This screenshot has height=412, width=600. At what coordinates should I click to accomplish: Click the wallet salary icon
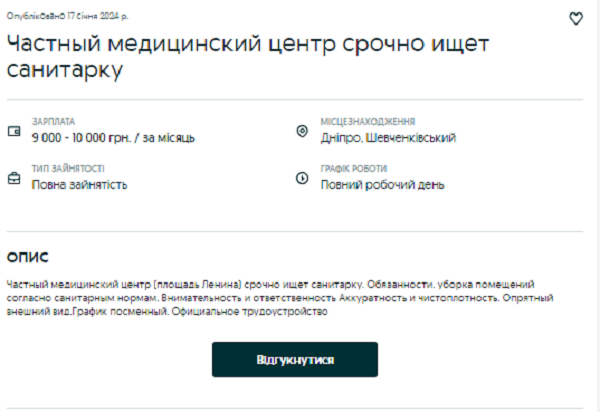tap(14, 131)
